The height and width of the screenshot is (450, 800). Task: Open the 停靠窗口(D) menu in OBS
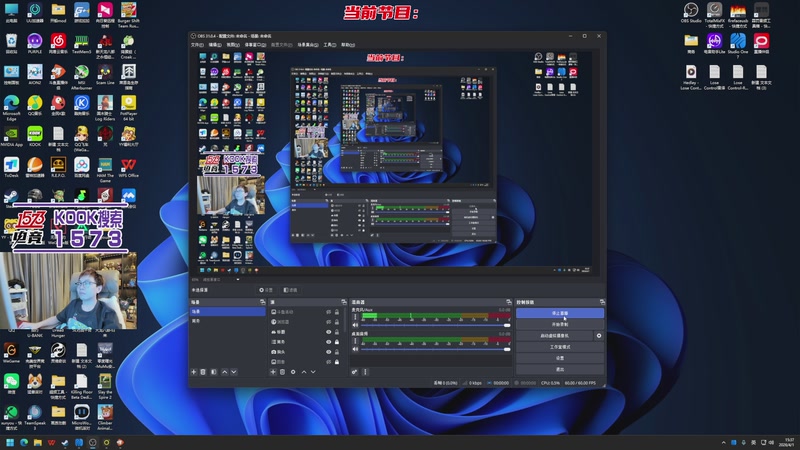tap(255, 45)
